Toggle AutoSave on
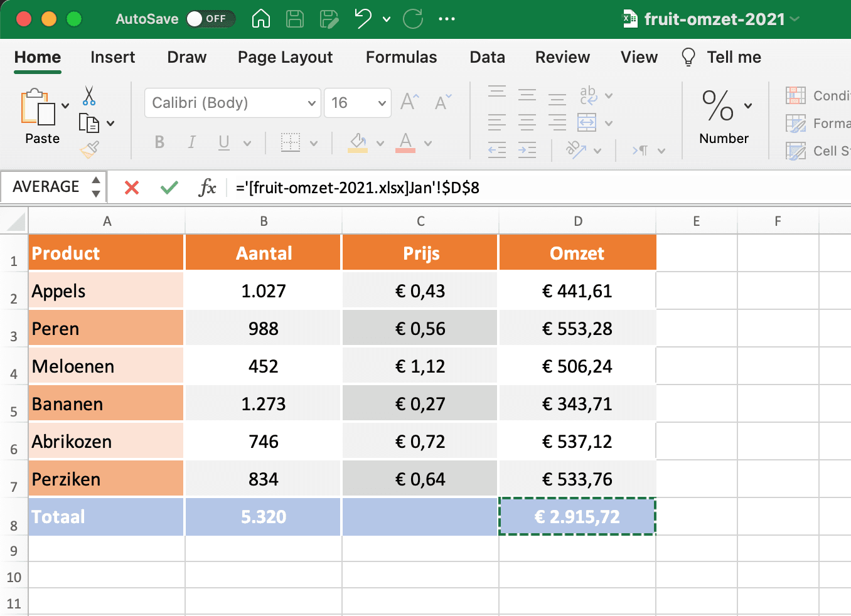Viewport: 851px width, 616px height. tap(211, 19)
